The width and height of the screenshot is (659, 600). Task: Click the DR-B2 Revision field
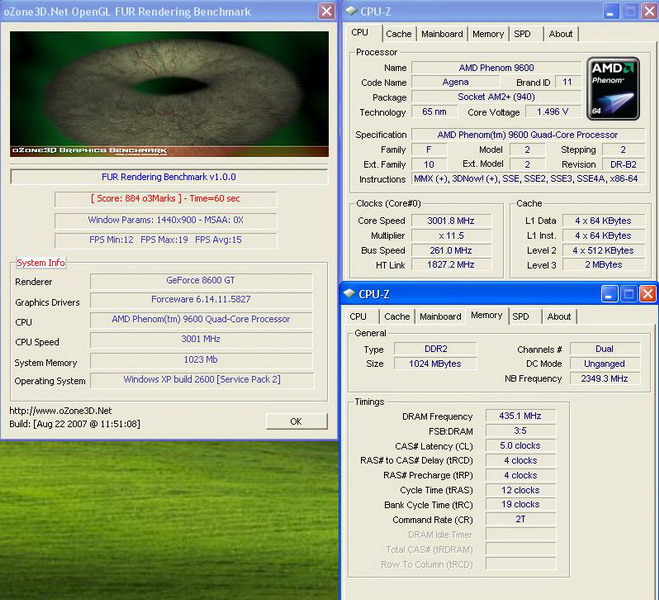click(623, 164)
